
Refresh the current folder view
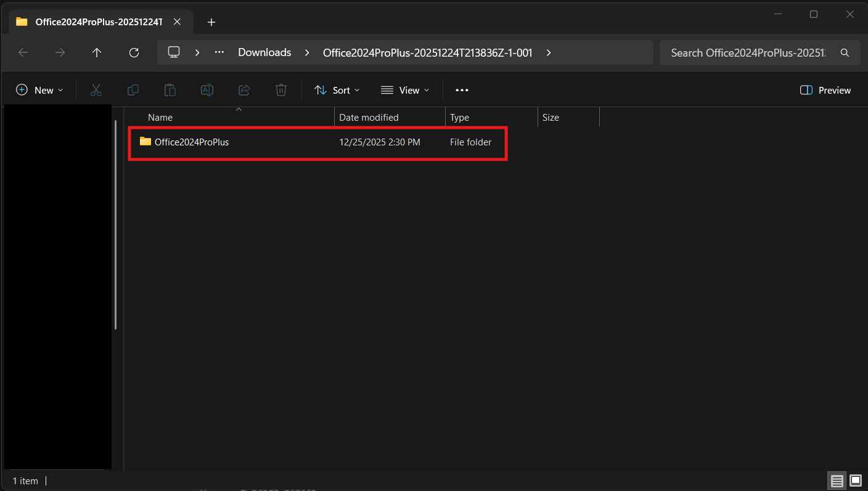pyautogui.click(x=134, y=52)
